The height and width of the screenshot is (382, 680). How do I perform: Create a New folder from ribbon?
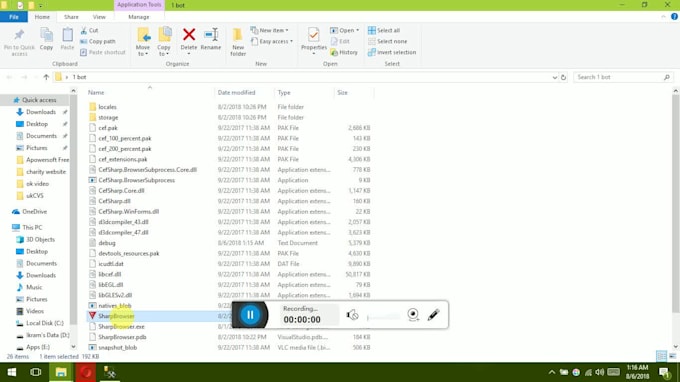coord(238,42)
